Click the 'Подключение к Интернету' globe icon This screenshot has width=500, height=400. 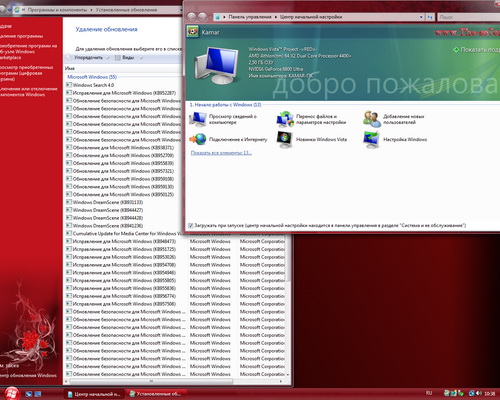198,139
